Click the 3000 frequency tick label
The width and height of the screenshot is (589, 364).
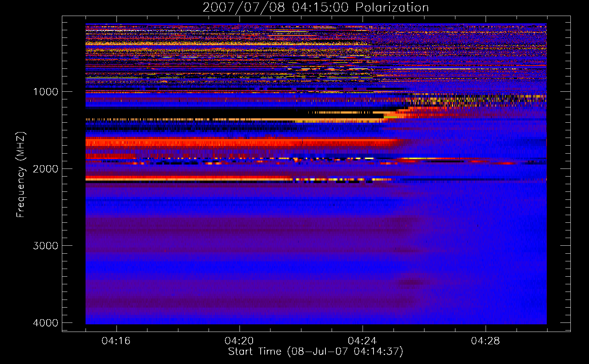point(46,246)
